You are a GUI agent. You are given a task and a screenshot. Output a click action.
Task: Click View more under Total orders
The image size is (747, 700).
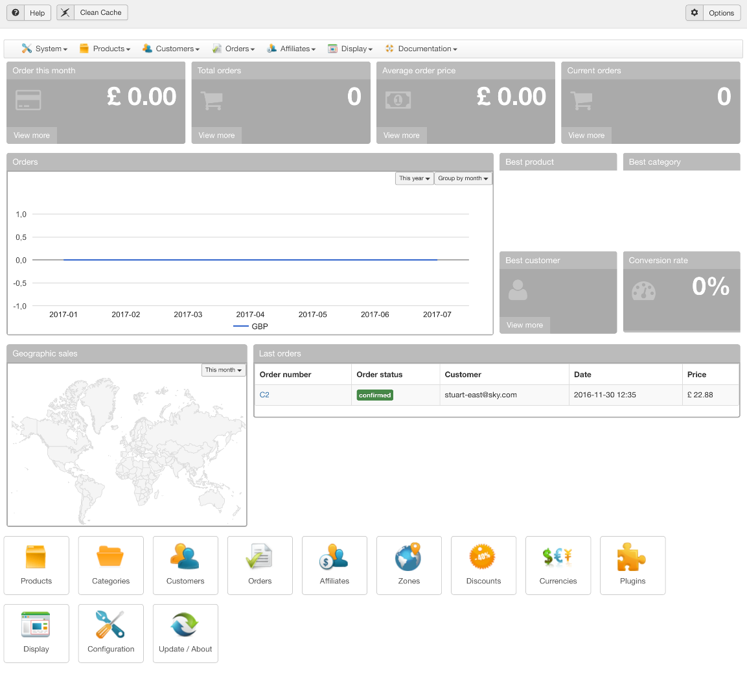216,135
